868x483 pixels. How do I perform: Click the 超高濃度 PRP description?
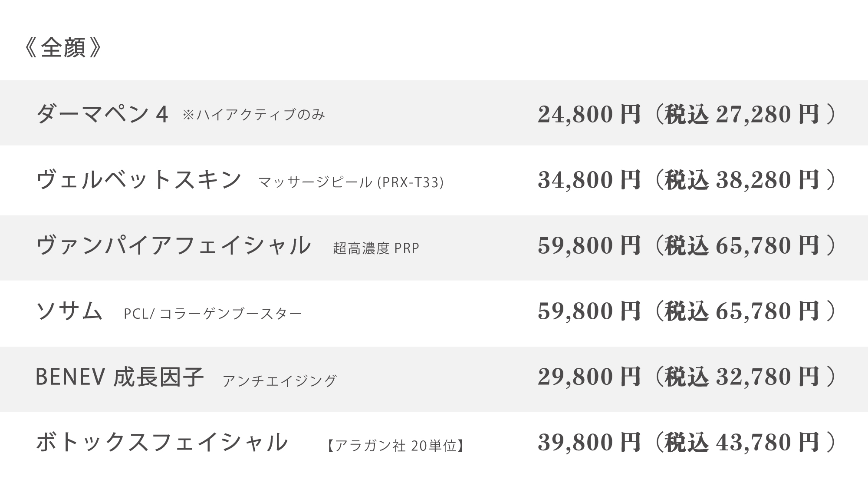376,248
